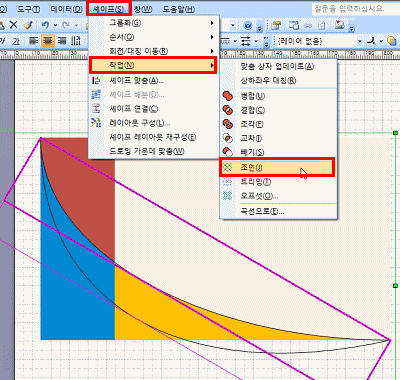Toggle center text alignment button
The width and height of the screenshot is (400, 380).
(48, 41)
